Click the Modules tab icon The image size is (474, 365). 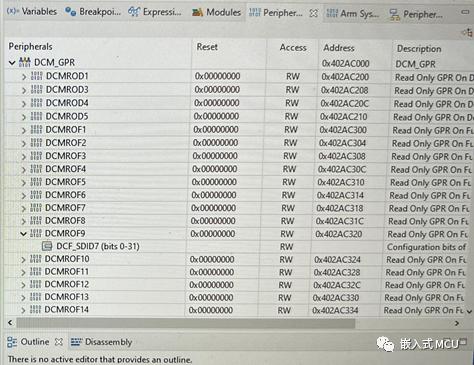pyautogui.click(x=197, y=13)
